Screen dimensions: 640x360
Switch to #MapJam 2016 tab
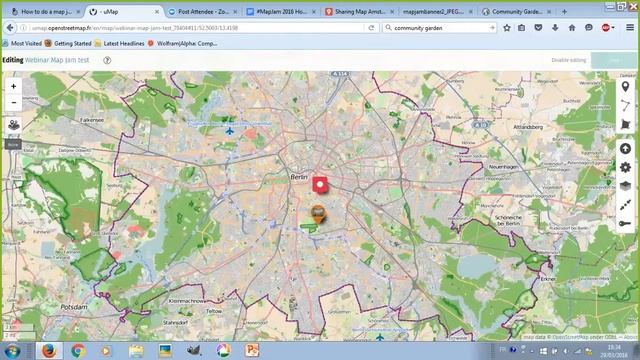(281, 12)
